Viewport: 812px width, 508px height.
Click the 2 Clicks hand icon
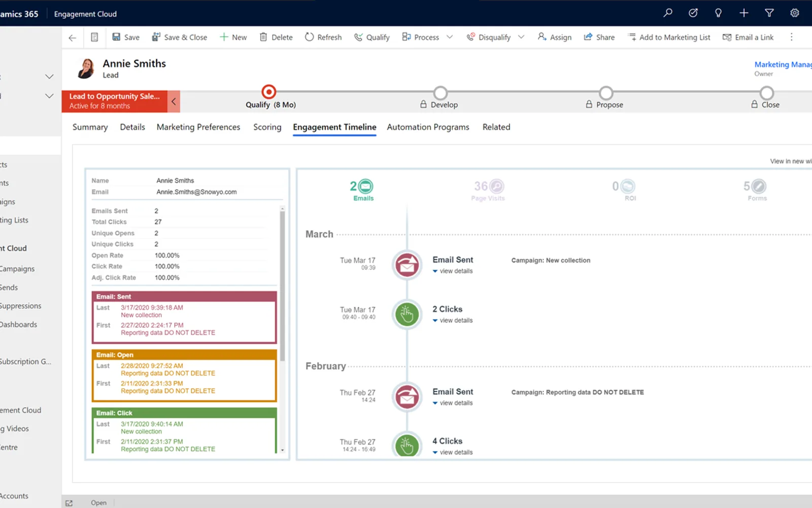click(x=407, y=314)
